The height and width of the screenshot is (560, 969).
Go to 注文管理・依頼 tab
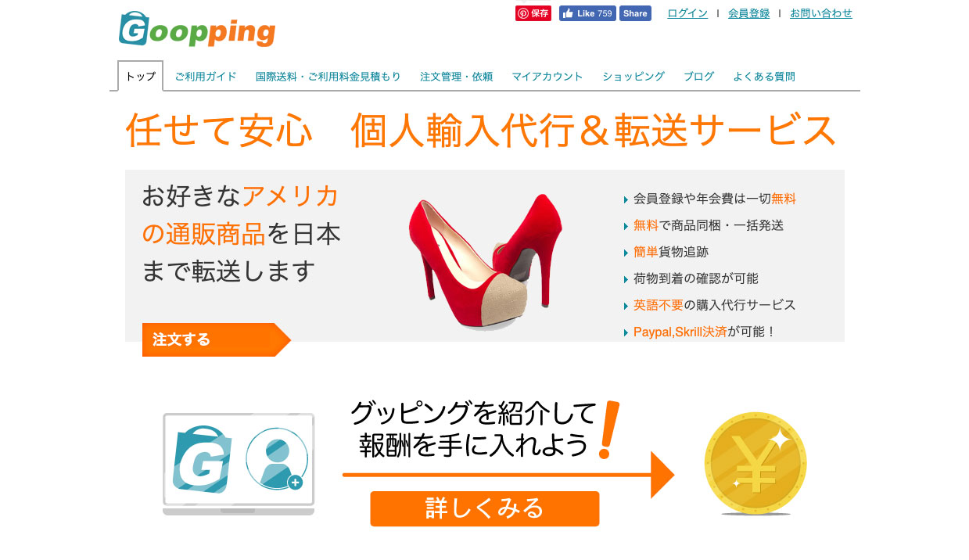point(457,77)
